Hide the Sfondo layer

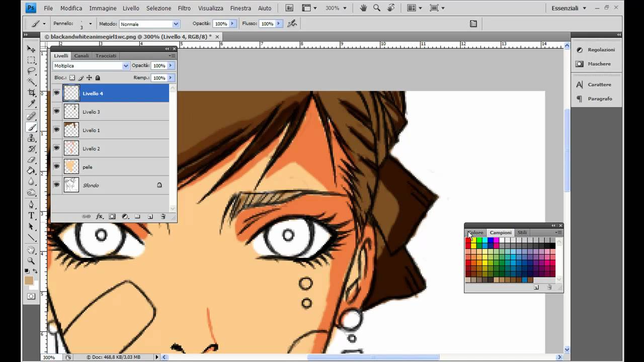click(x=56, y=185)
